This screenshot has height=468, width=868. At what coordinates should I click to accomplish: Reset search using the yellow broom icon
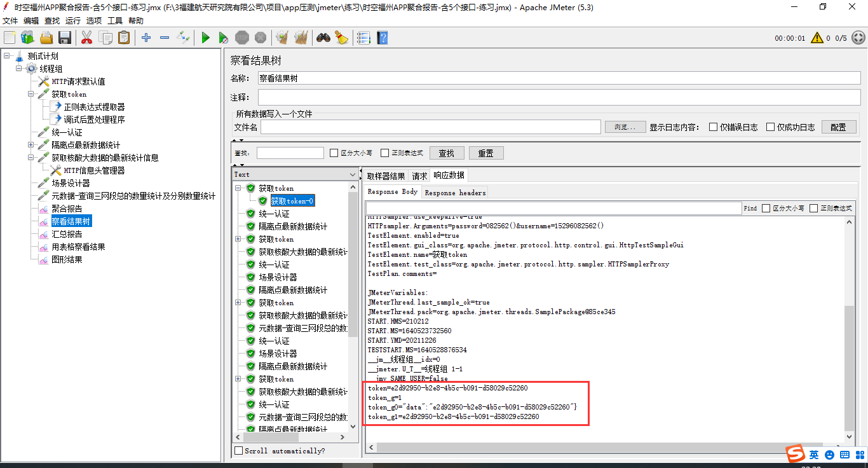(342, 38)
